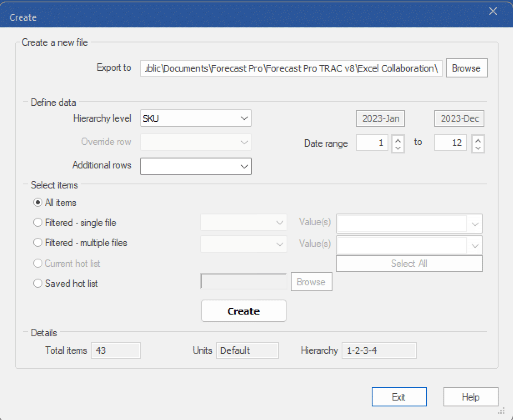
Task: Click the date range end field
Action: pyautogui.click(x=450, y=143)
